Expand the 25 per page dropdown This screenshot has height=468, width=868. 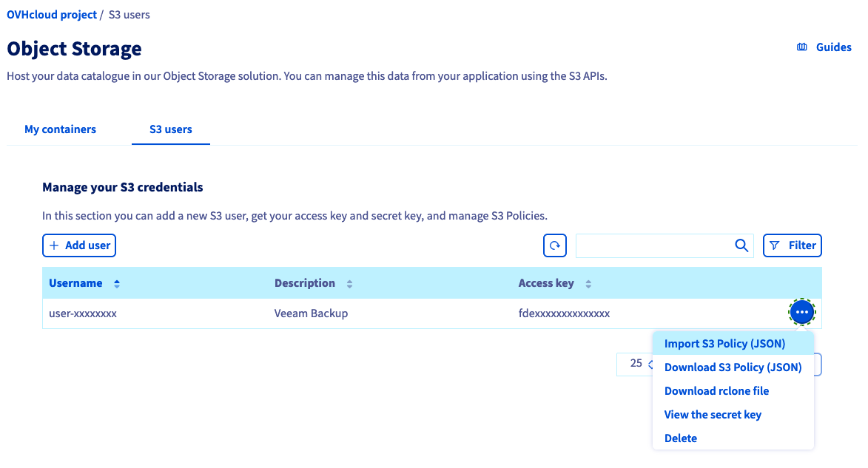[636, 364]
